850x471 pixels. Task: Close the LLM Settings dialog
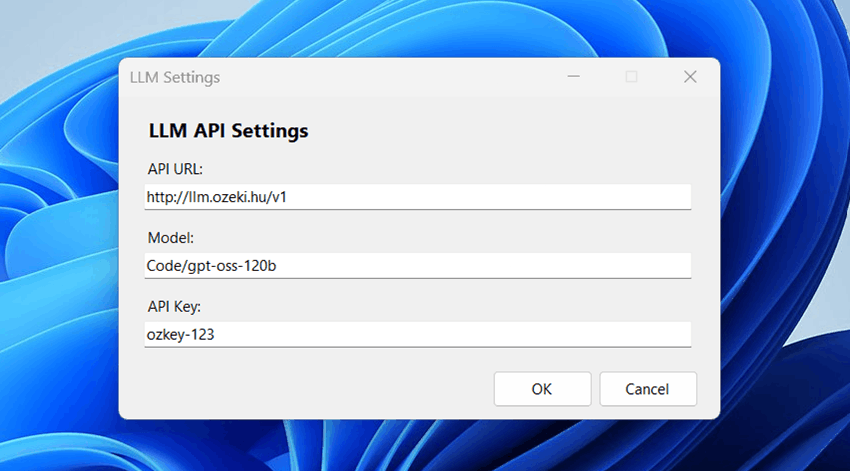(x=689, y=77)
